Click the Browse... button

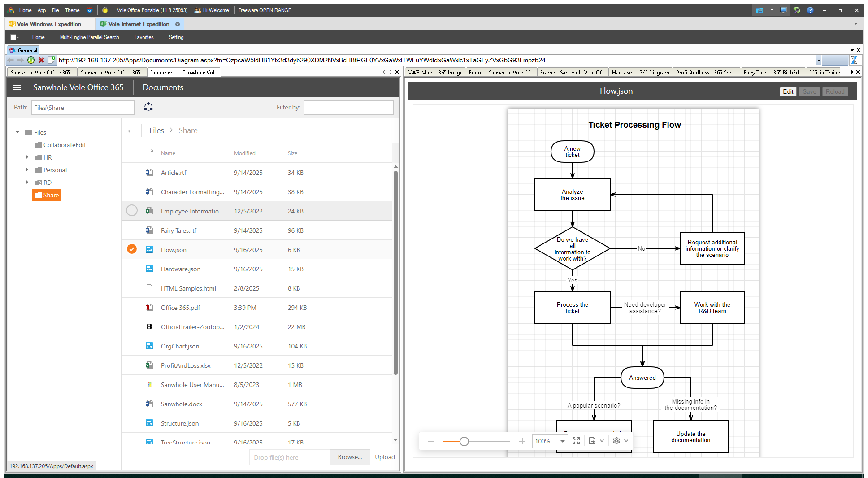(350, 457)
